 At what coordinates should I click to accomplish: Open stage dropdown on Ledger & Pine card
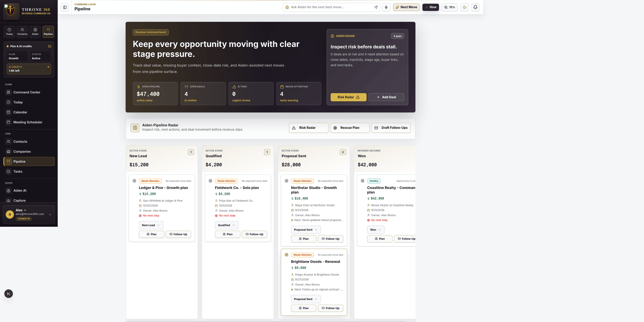coord(151,225)
